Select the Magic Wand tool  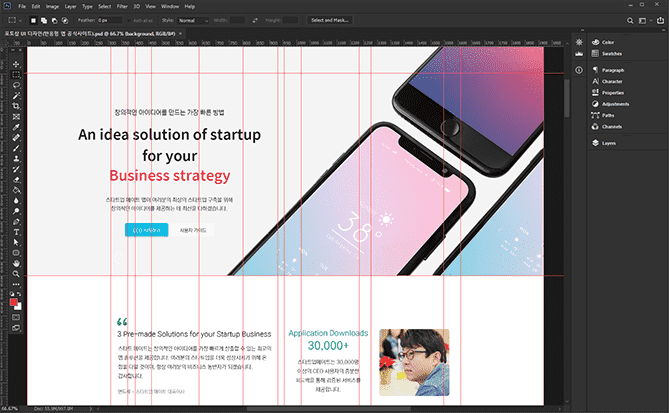[16, 96]
